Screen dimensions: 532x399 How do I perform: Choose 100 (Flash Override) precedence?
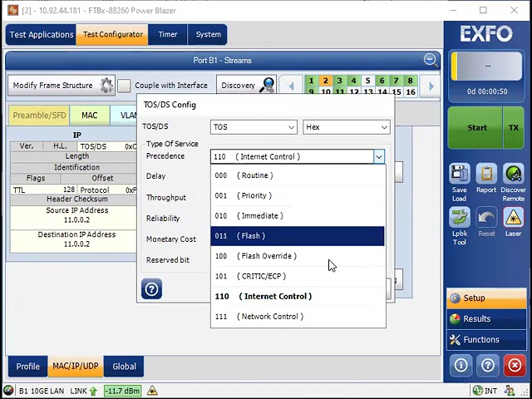[298, 256]
